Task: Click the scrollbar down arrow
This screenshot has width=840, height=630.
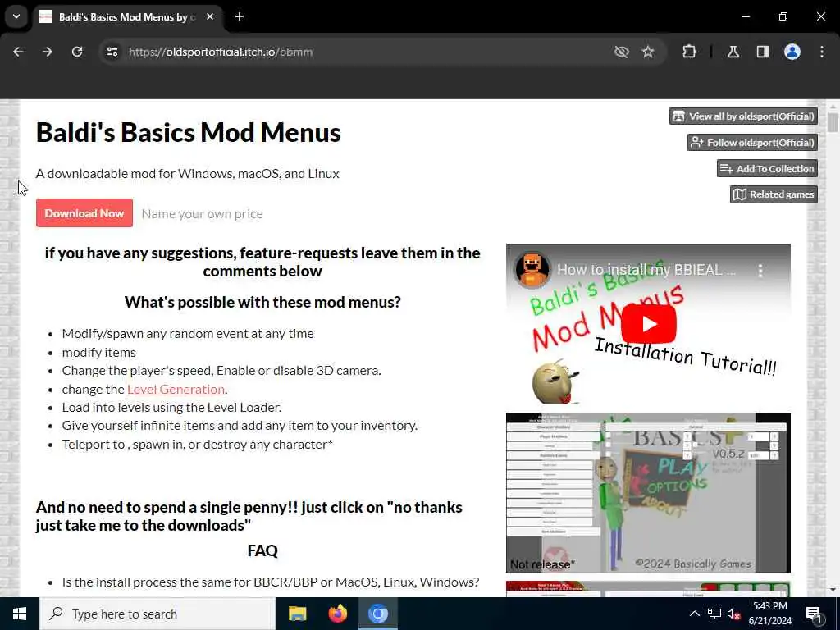Action: [833, 590]
